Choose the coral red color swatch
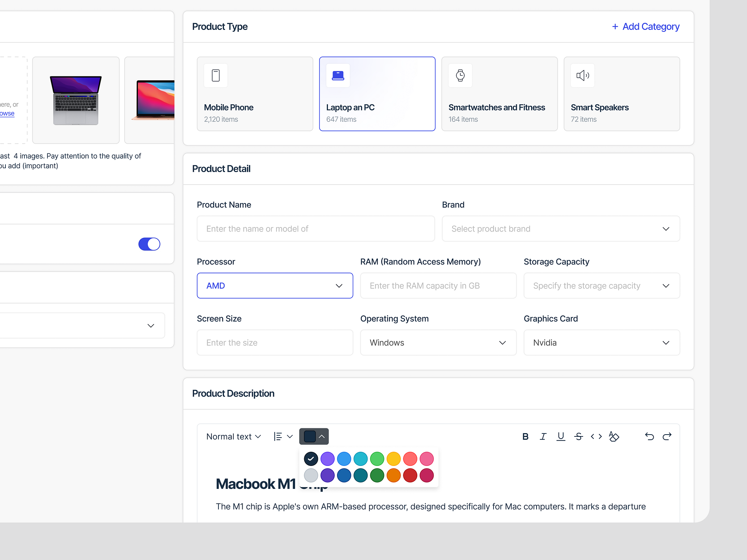Screen dimensions: 747x560 tap(410, 459)
